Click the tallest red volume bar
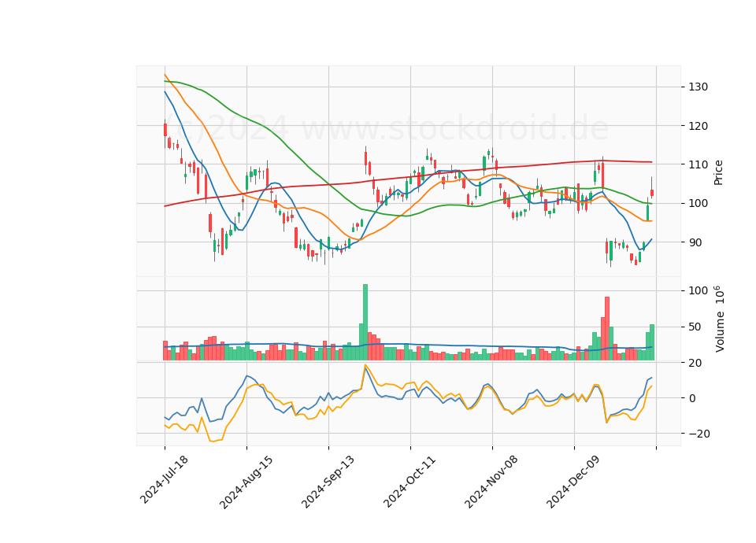 (607, 329)
